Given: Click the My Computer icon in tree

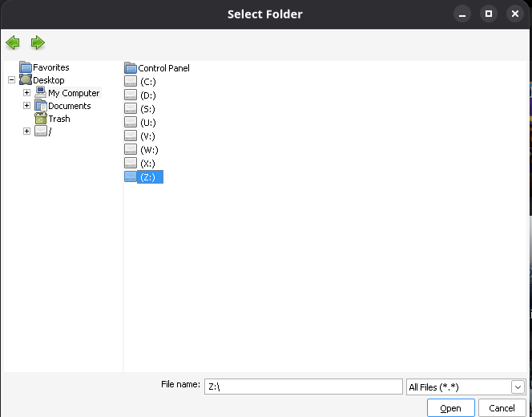Looking at the screenshot, I should [41, 93].
